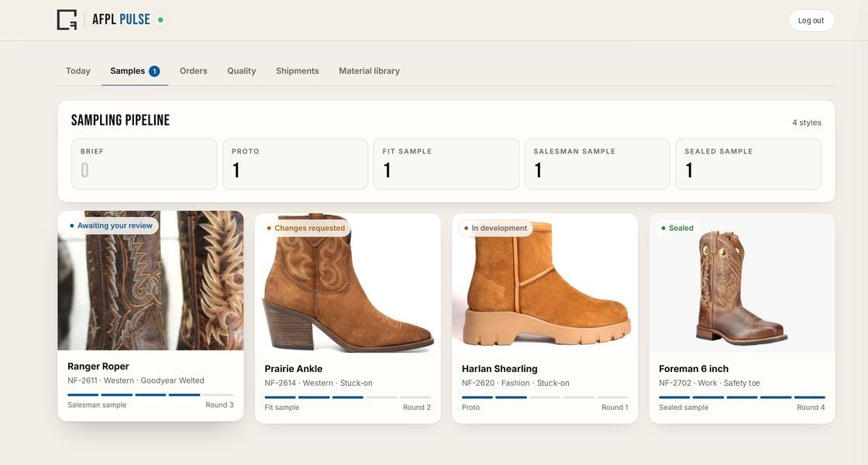Screen dimensions: 868x465
Task: Select the Brief pipeline stage card
Action: pos(144,164)
